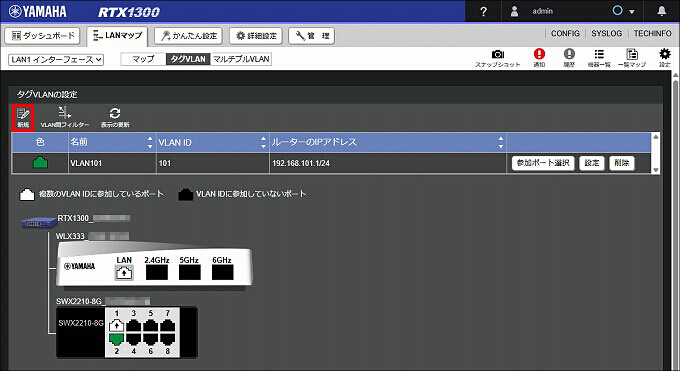Click the VLAN table scrollbar down arrow
Image resolution: width=680 pixels, height=371 pixels.
656,170
